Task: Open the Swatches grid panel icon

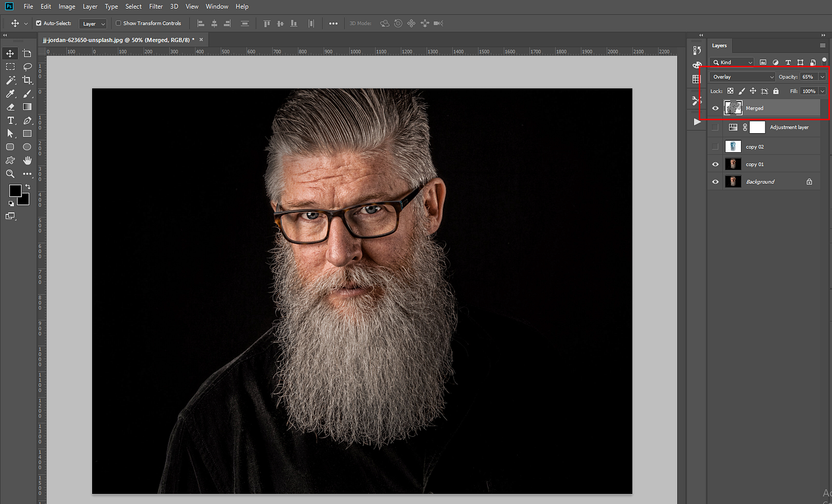Action: 697,79
